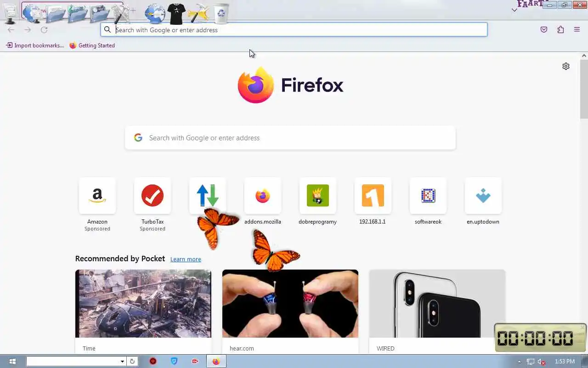Image resolution: width=588 pixels, height=368 pixels.
Task: Open the TurboTax sponsored shortcut tile
Action: pos(153,196)
